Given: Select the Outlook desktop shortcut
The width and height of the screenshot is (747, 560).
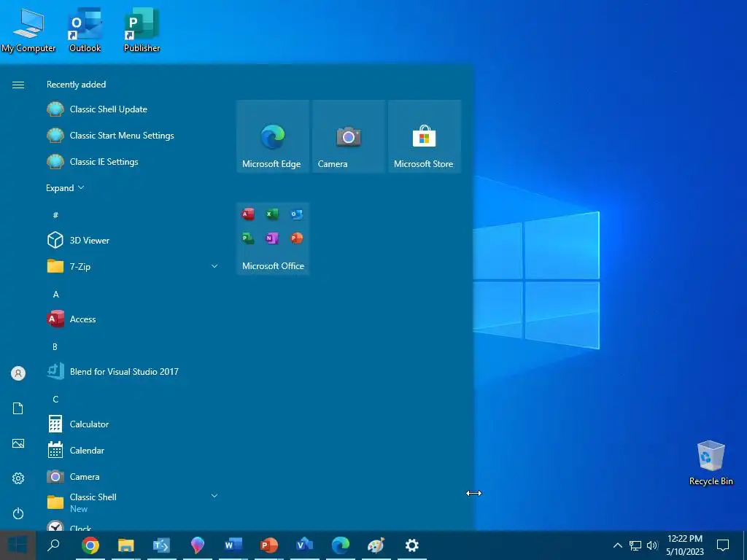Looking at the screenshot, I should (85, 30).
